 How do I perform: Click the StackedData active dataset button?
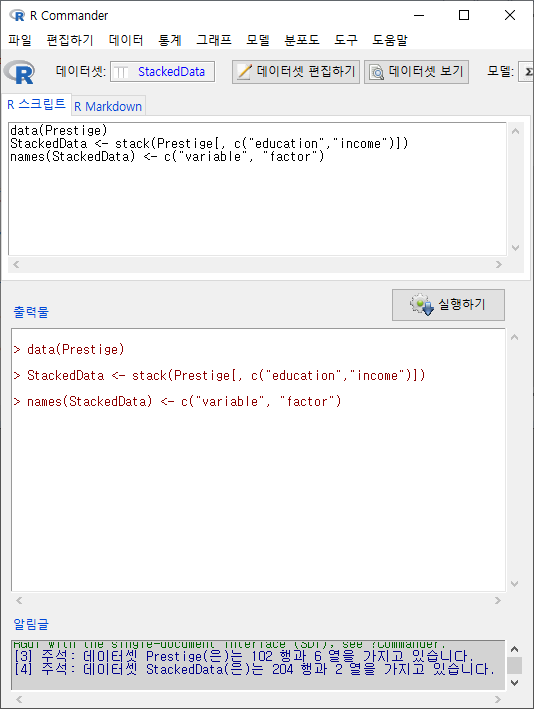pyautogui.click(x=162, y=71)
